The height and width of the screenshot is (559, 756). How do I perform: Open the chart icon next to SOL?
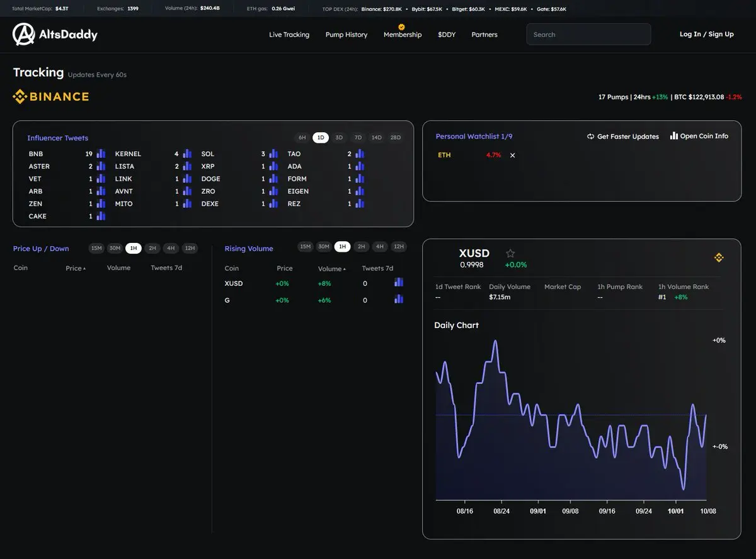pyautogui.click(x=273, y=154)
